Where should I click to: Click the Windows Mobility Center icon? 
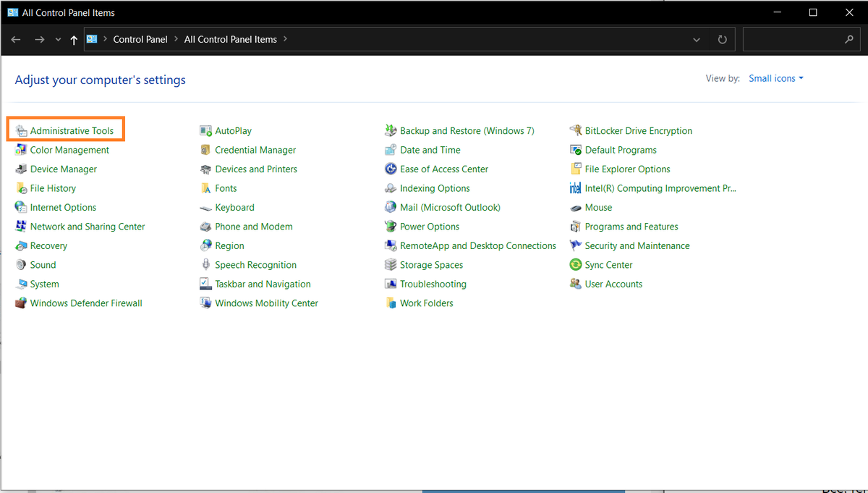tap(205, 303)
